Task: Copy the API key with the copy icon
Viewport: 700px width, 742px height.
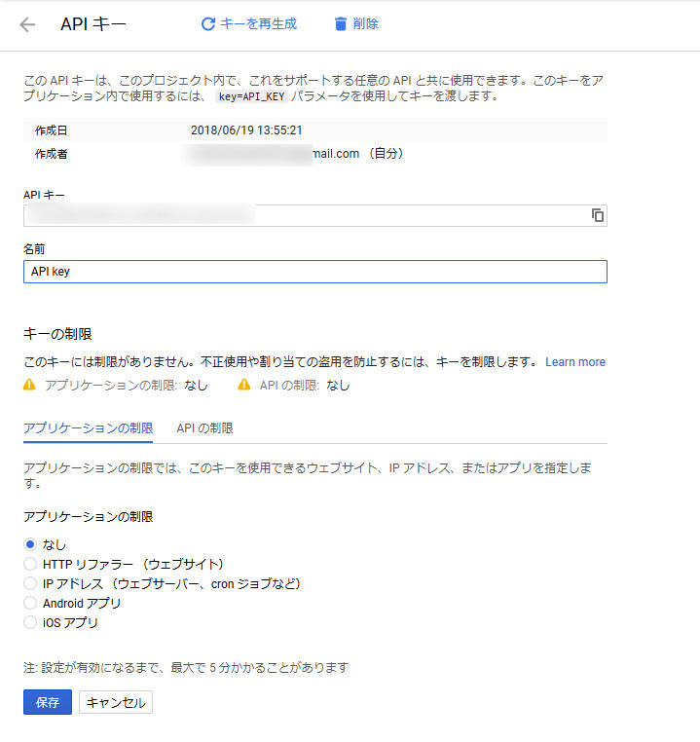Action: pos(598,215)
